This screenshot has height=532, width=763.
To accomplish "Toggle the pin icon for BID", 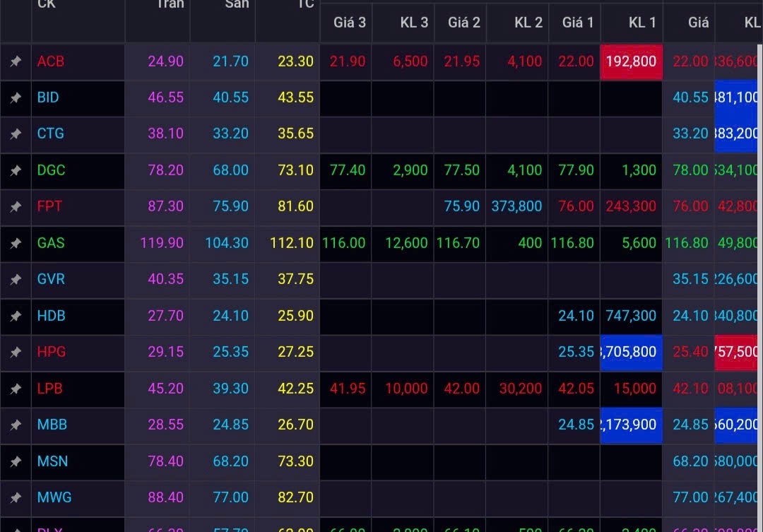I will pyautogui.click(x=16, y=97).
